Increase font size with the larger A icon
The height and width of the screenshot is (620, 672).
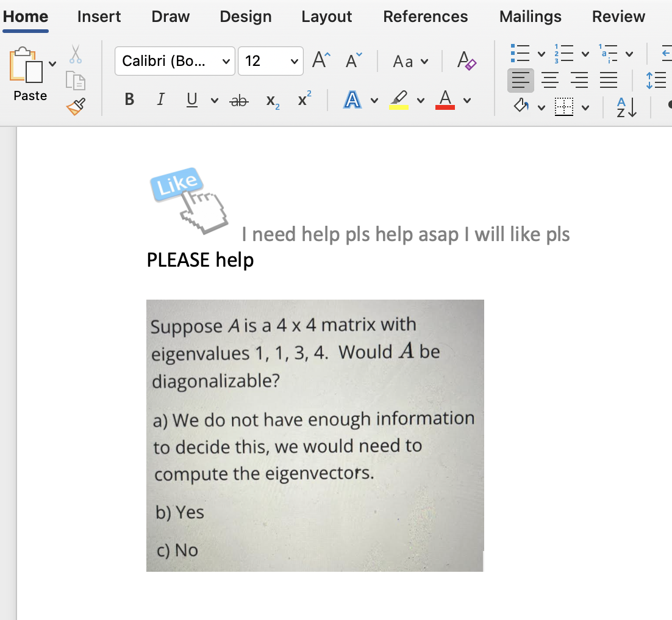click(x=321, y=60)
